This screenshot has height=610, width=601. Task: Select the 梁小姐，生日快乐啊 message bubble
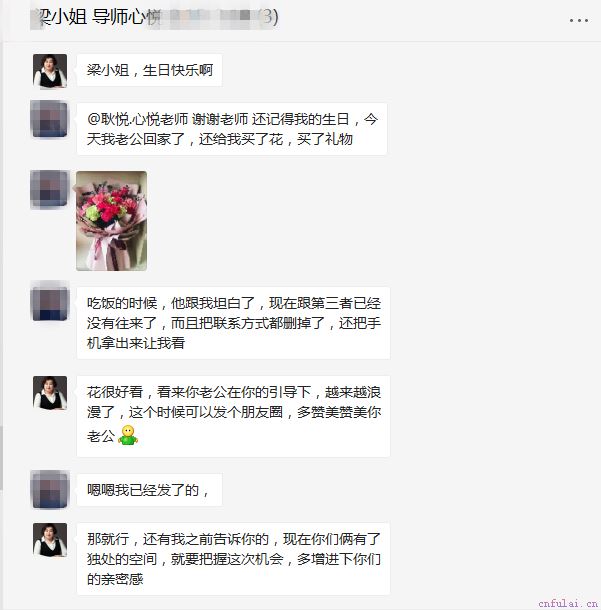coord(149,70)
